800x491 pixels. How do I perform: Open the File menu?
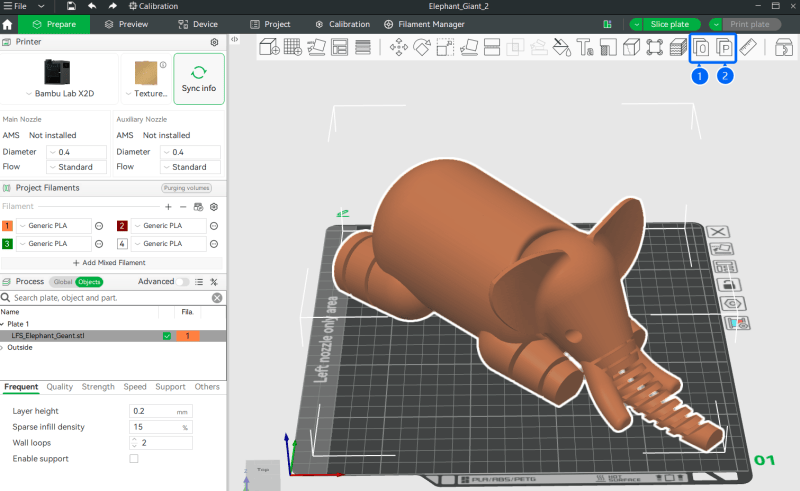tap(15, 6)
